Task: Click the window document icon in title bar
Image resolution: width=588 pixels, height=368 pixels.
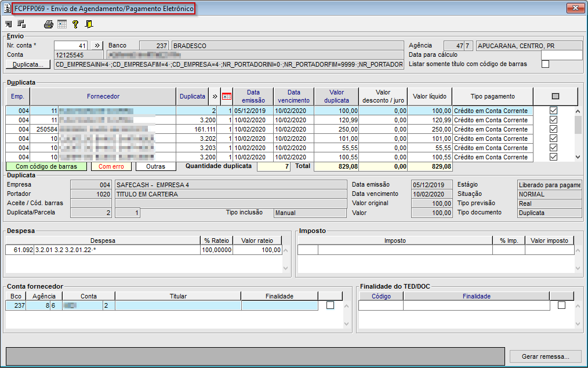Action: (7, 8)
